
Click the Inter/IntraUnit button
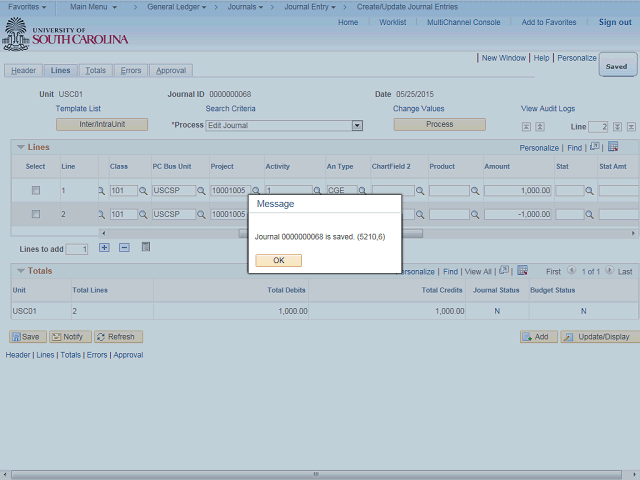pyautogui.click(x=102, y=124)
